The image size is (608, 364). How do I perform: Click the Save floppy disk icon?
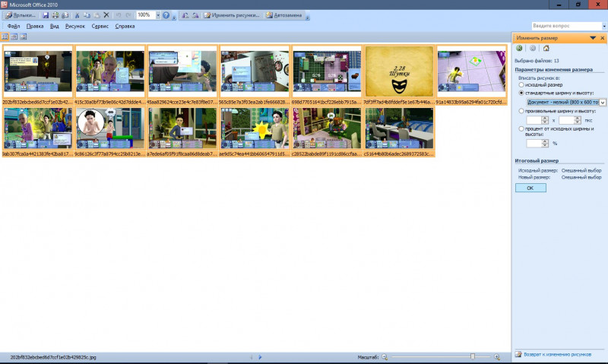coord(46,15)
